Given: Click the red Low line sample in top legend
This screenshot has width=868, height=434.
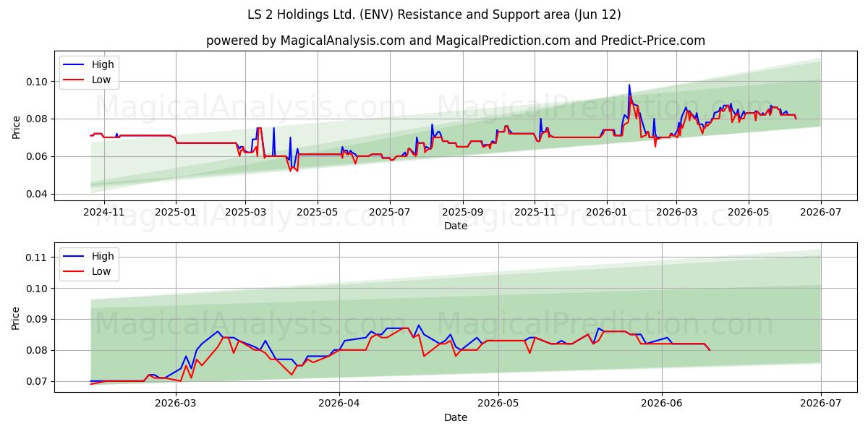Looking at the screenshot, I should click(x=75, y=80).
